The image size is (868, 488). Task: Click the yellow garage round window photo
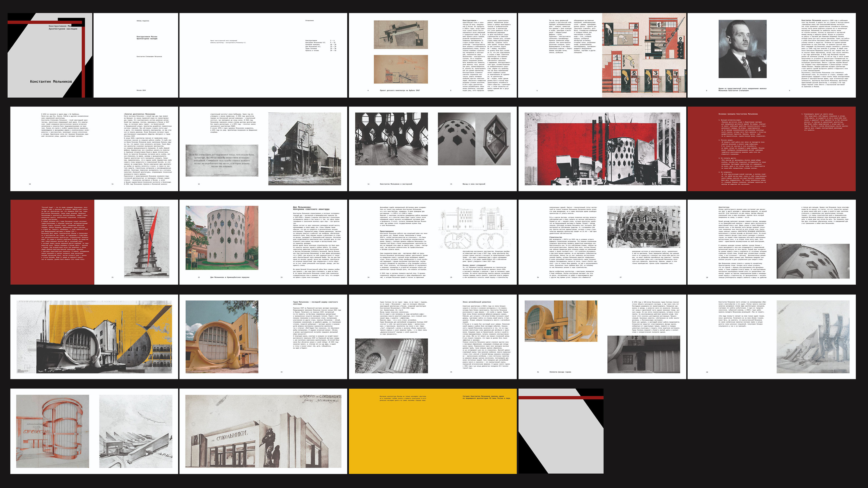[222, 337]
